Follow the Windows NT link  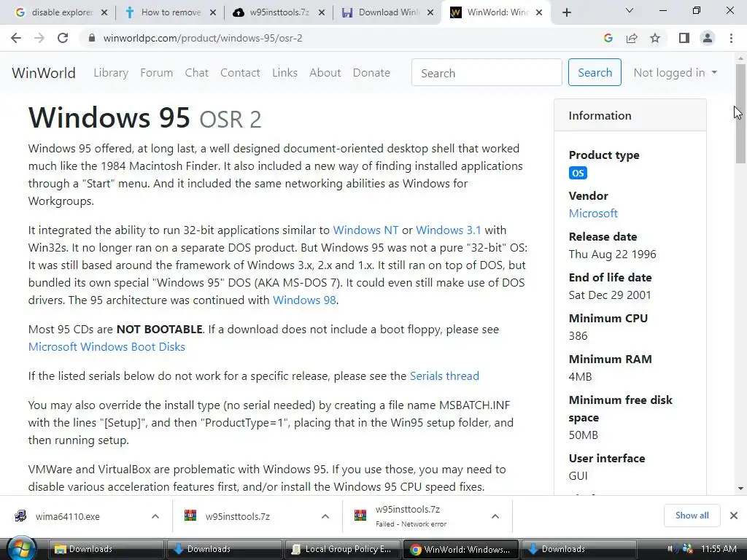point(365,230)
